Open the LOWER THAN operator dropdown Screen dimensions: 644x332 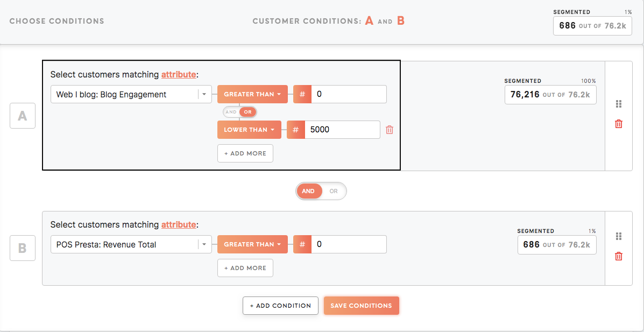pyautogui.click(x=249, y=130)
